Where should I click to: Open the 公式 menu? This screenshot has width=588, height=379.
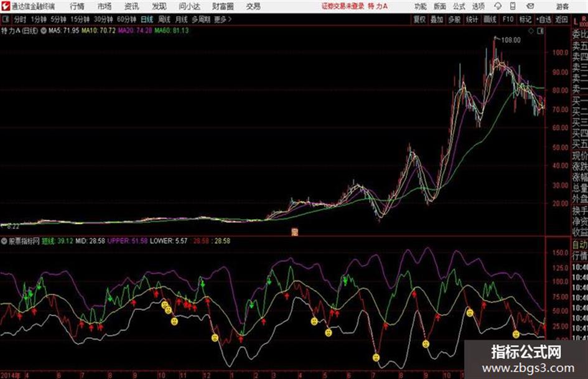[x=459, y=6]
